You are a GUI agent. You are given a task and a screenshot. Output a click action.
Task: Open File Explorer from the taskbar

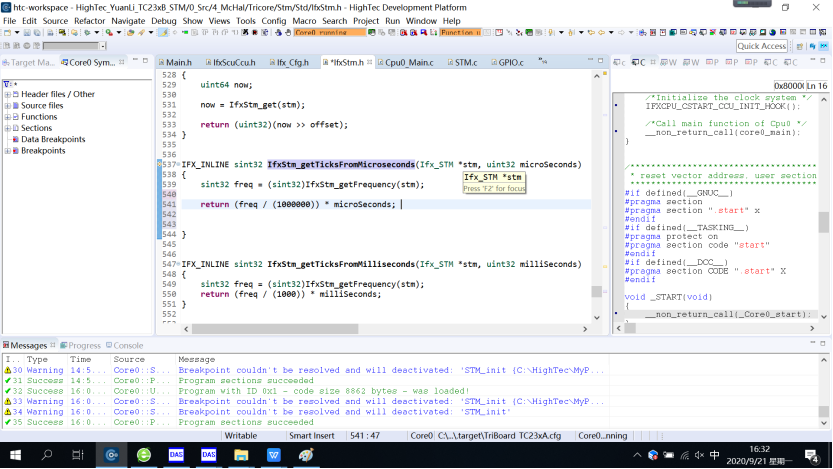(x=241, y=455)
